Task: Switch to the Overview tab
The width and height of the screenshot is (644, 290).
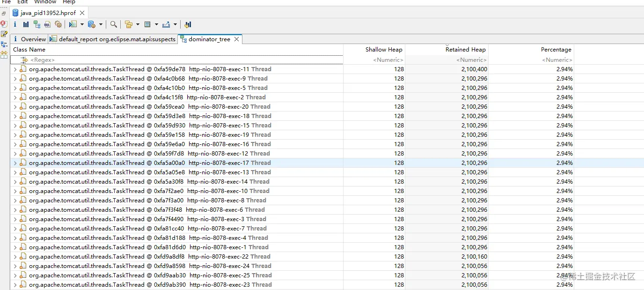Action: pos(29,39)
